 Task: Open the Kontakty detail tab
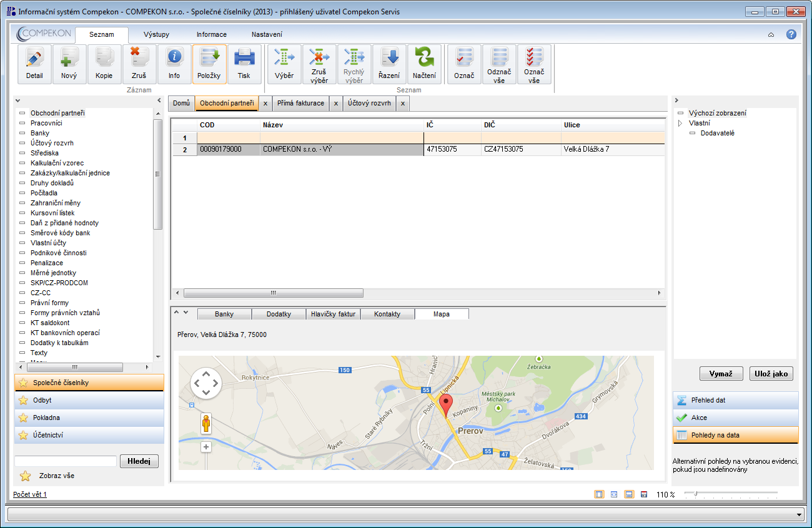pos(387,314)
